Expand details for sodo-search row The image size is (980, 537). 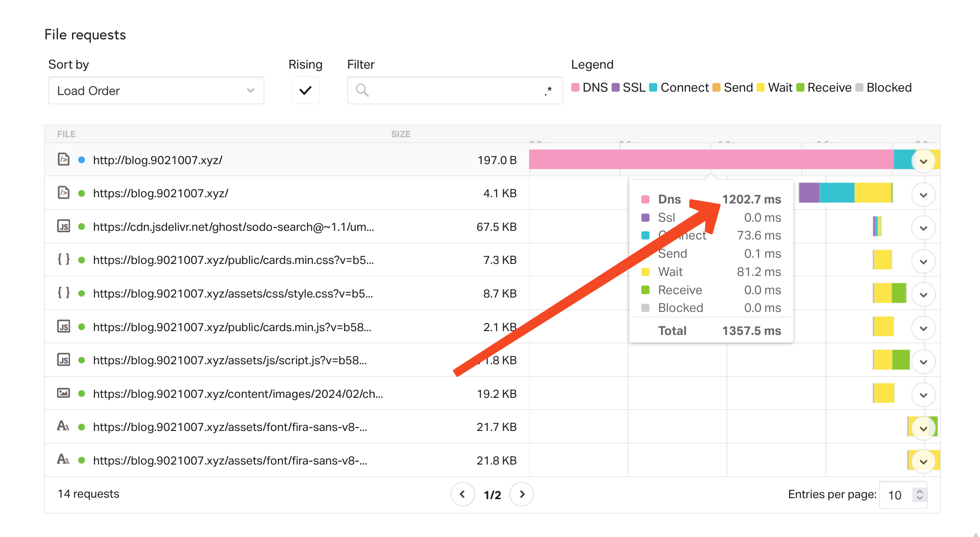click(x=923, y=228)
